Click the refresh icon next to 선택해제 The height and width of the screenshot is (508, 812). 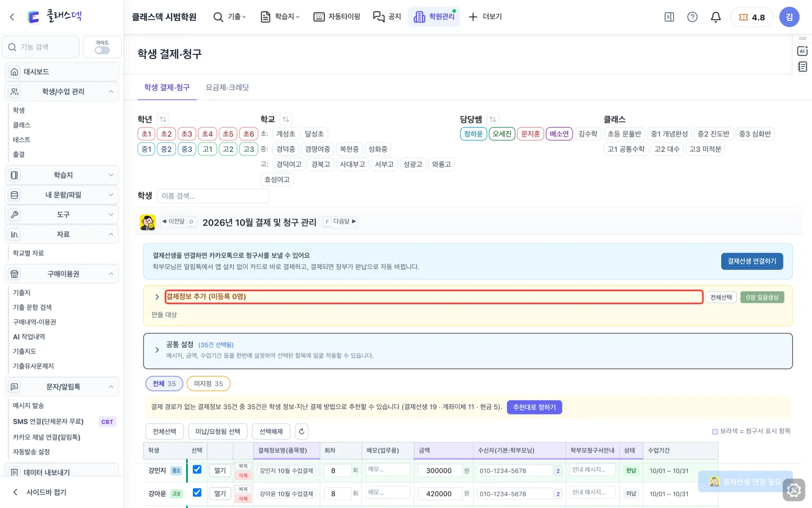pyautogui.click(x=301, y=431)
